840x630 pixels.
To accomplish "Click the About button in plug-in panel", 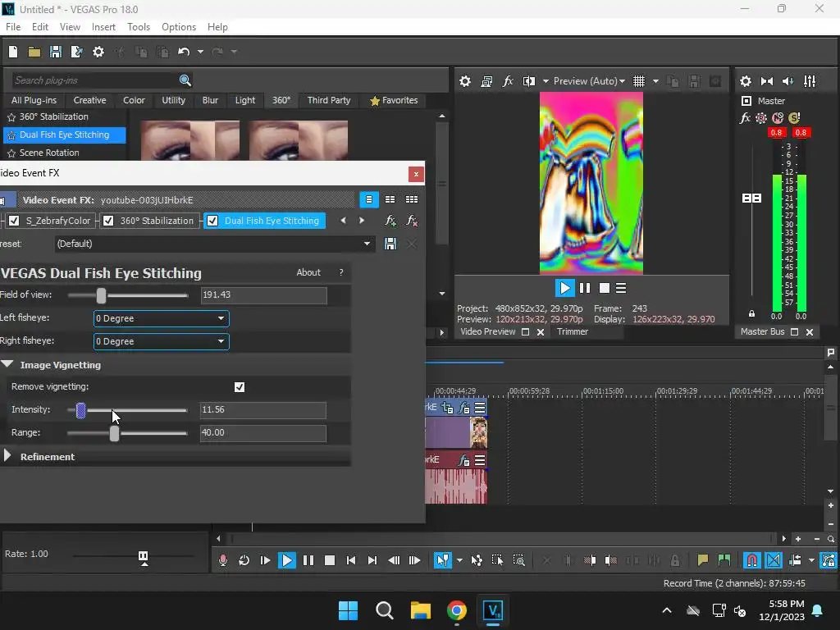I will click(x=308, y=272).
